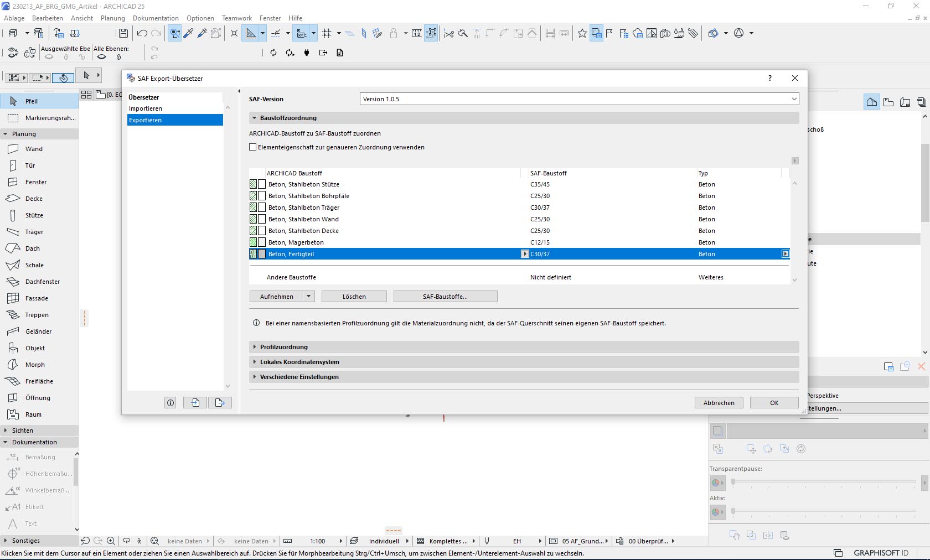Activate the Pfeil arrow tool
The image size is (930, 560).
39,101
